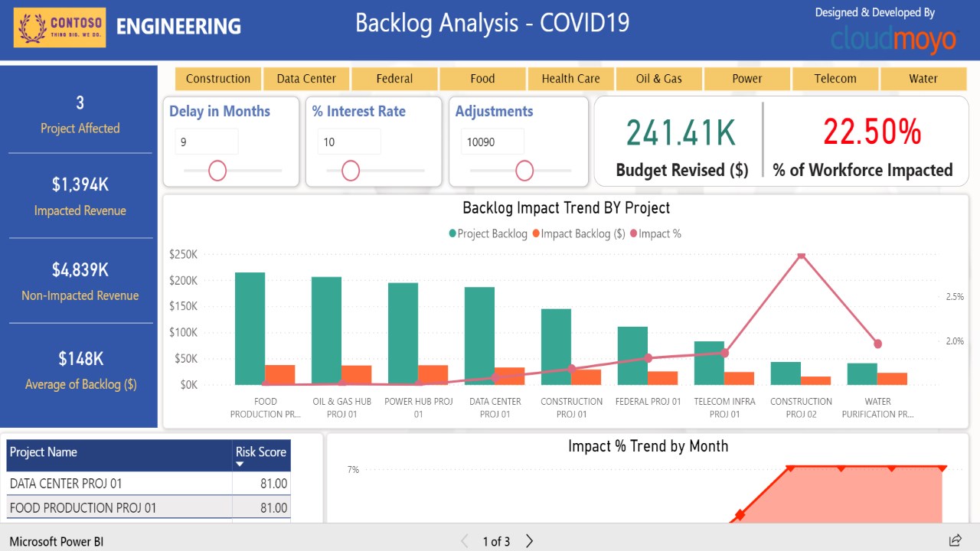Click the Contoso logo
The image size is (980, 551).
(60, 28)
